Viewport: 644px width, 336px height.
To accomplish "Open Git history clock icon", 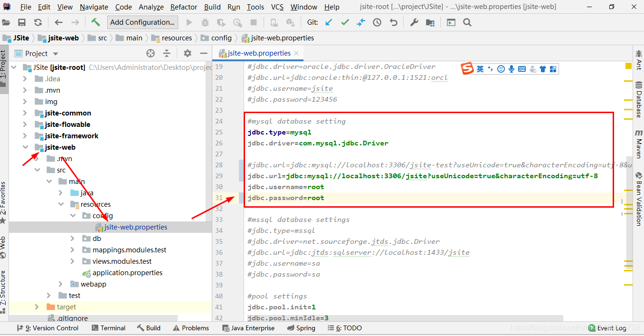I will tap(377, 22).
